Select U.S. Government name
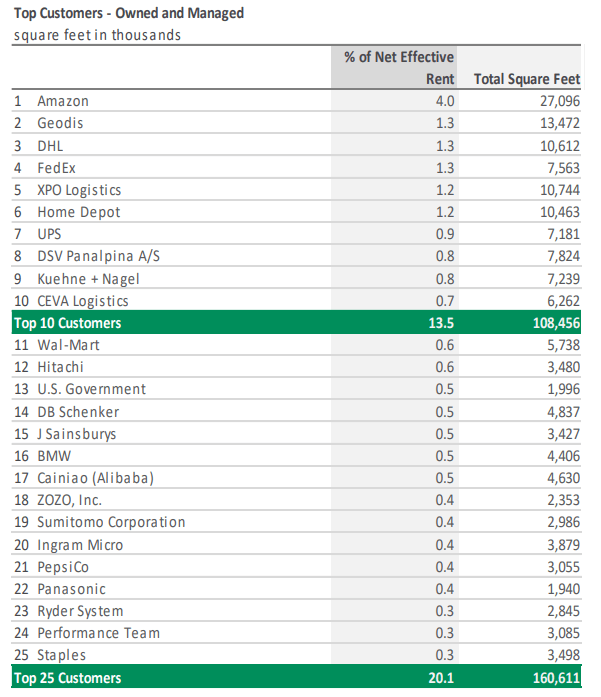The width and height of the screenshot is (601, 697). [x=92, y=389]
